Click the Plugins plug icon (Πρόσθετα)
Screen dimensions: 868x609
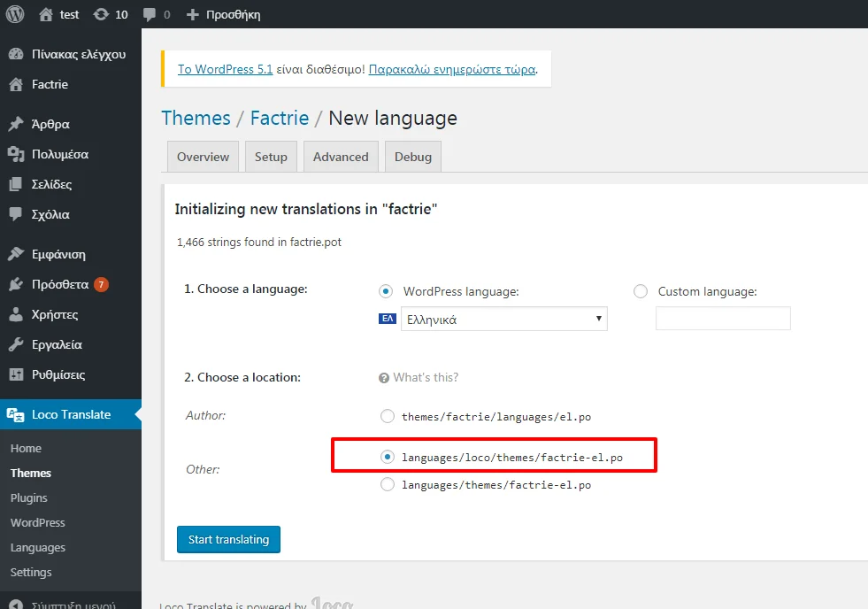click(16, 285)
